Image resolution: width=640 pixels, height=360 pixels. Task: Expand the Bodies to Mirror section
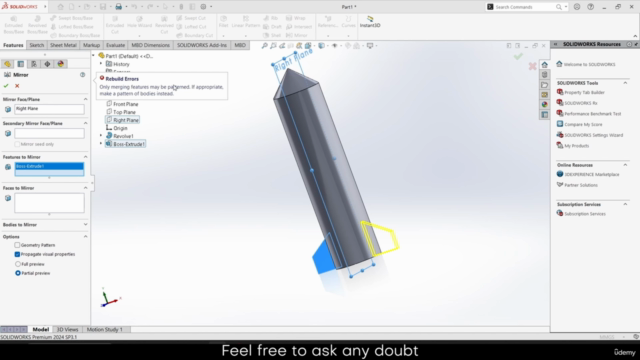[85, 224]
